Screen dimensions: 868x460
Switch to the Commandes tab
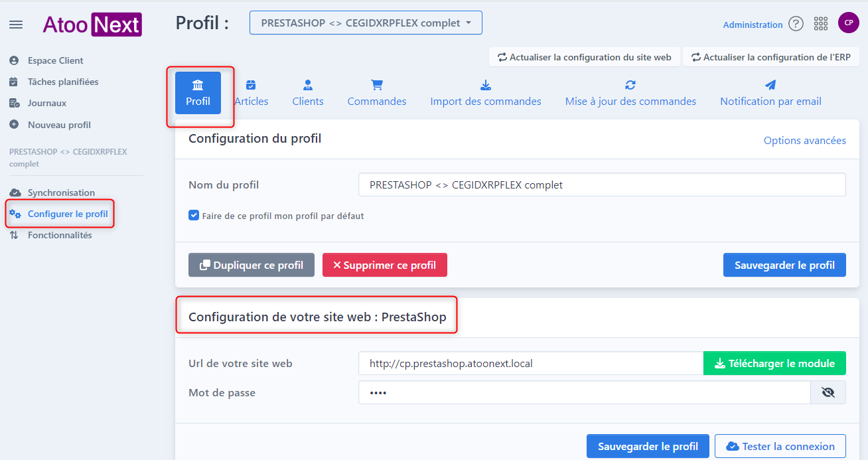tap(377, 93)
